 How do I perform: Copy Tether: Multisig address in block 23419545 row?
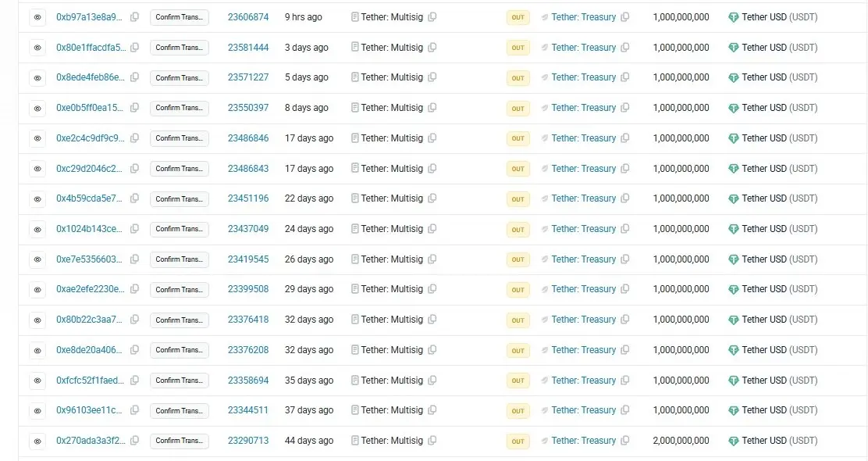pos(432,259)
